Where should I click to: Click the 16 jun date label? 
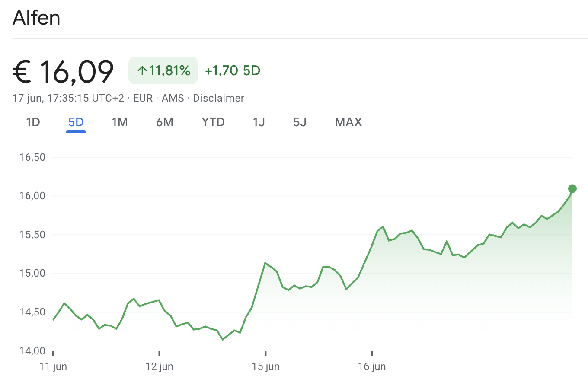372,367
